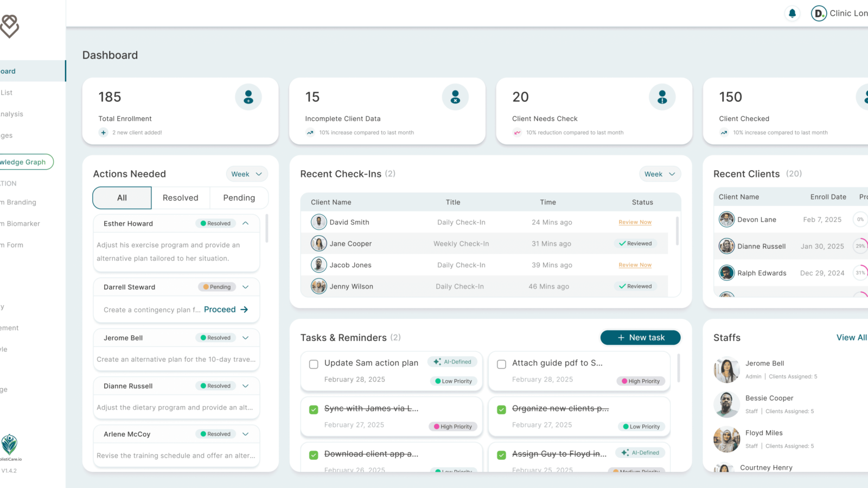Click Review Now for David Smith

(x=635, y=222)
